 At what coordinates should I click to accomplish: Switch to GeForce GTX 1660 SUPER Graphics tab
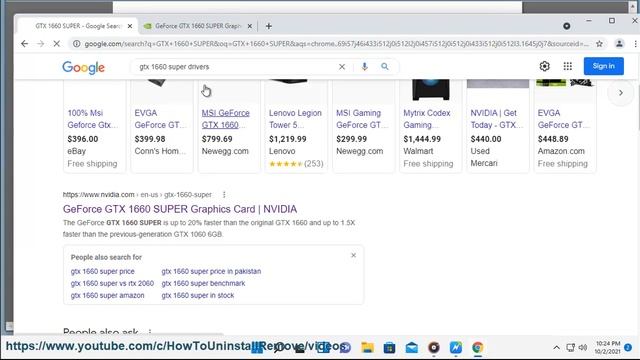click(x=198, y=26)
